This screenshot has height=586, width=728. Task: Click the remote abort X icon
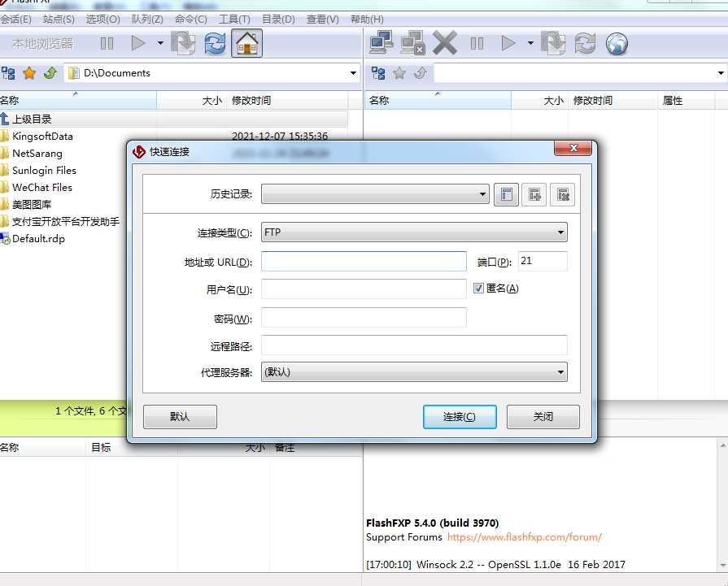445,43
